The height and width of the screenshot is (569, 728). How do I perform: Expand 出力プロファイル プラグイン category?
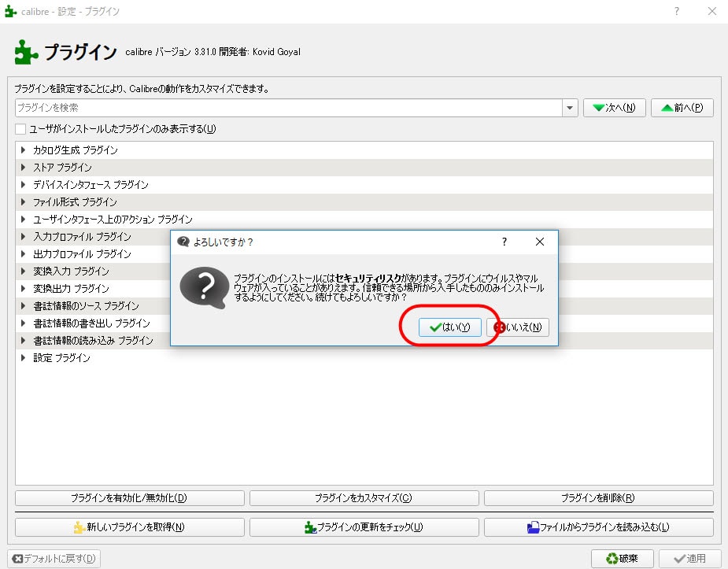tap(23, 254)
